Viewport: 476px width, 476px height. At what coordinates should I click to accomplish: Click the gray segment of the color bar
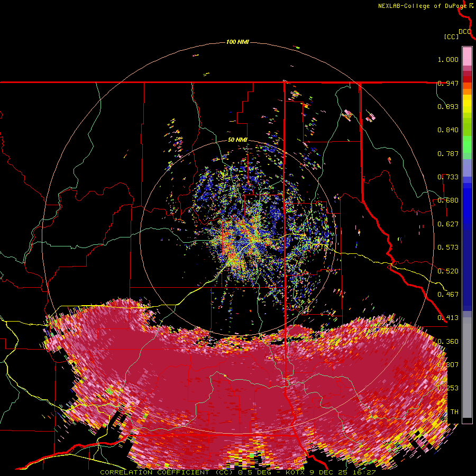coord(467,368)
